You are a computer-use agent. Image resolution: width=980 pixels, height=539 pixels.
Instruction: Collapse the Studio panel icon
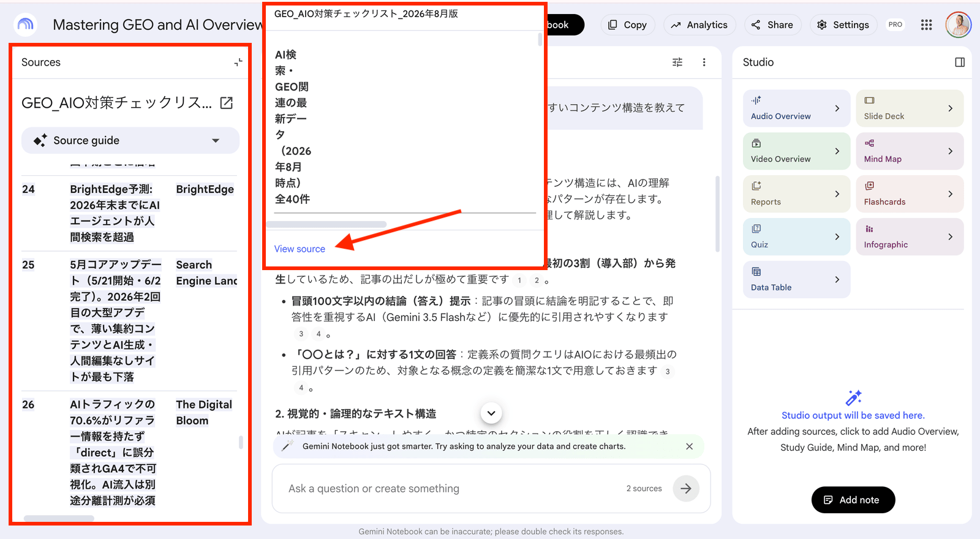[x=960, y=62]
